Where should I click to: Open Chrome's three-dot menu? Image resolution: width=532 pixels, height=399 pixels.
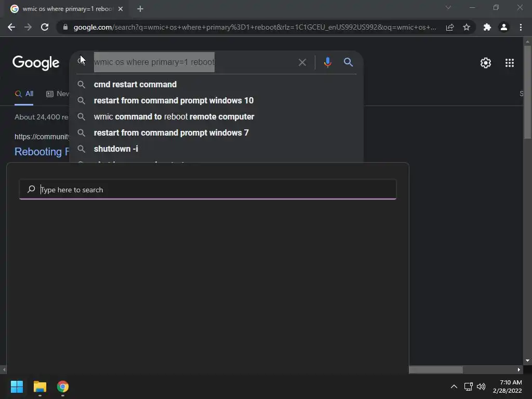[521, 27]
